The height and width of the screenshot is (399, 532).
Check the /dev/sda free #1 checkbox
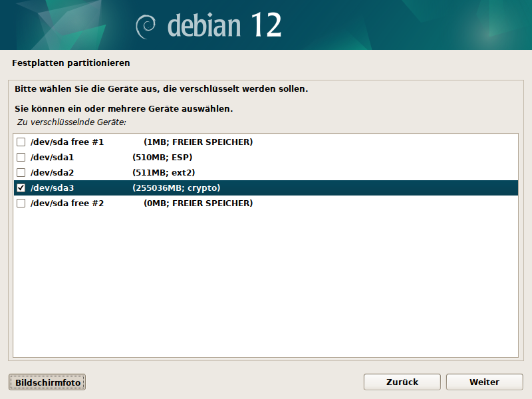[21, 142]
